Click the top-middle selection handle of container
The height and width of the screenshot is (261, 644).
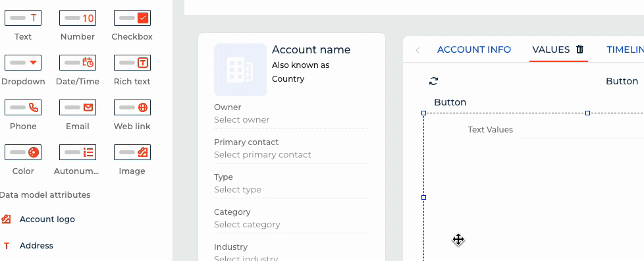tap(588, 113)
